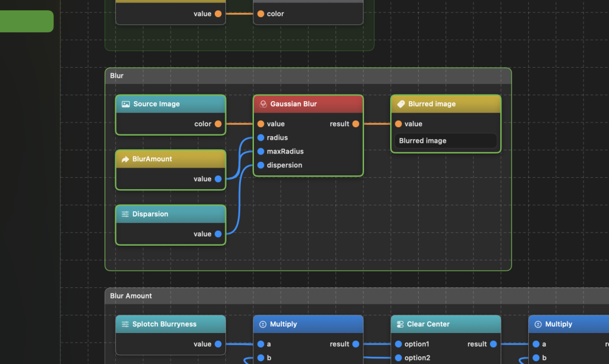Click Splotch Blurryness value output port
609x364 pixels.
point(218,344)
